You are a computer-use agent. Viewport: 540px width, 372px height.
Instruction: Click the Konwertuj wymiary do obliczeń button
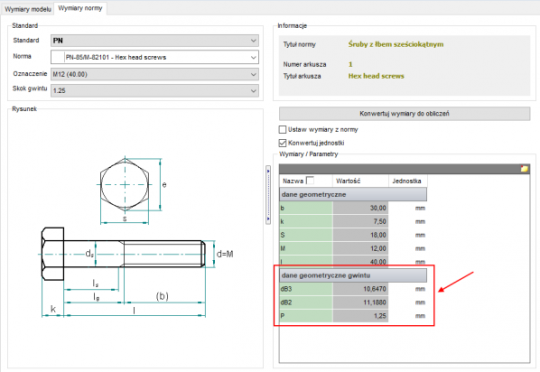404,114
